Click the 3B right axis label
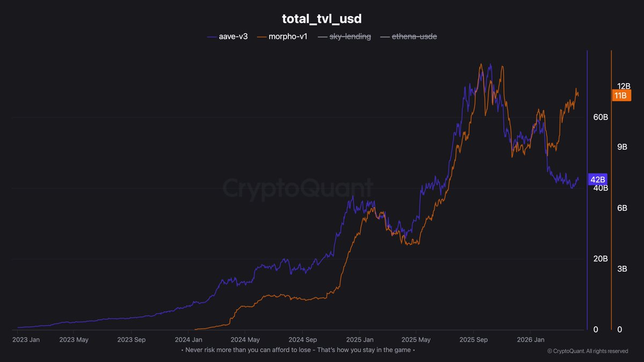This screenshot has width=644, height=362. tap(622, 269)
